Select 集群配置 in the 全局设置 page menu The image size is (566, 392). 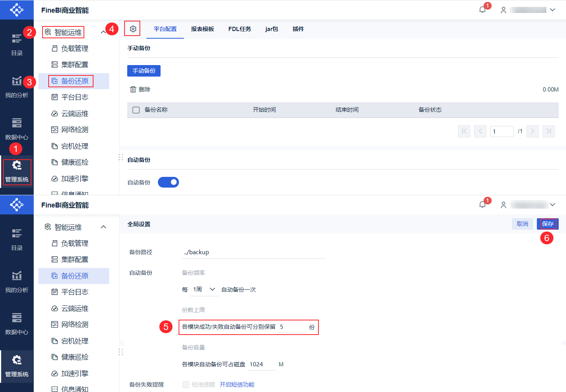pos(74,260)
